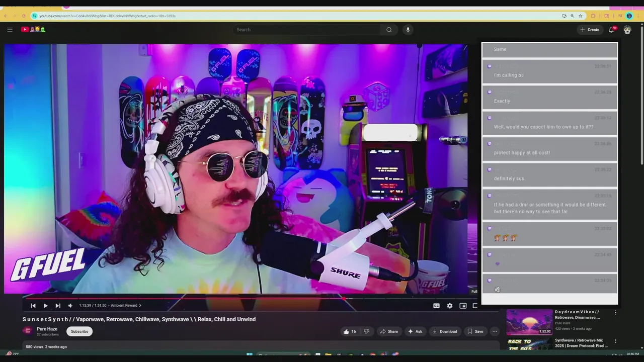Open the Ambient Reward chapter expander
This screenshot has height=362, width=644.
(126, 306)
